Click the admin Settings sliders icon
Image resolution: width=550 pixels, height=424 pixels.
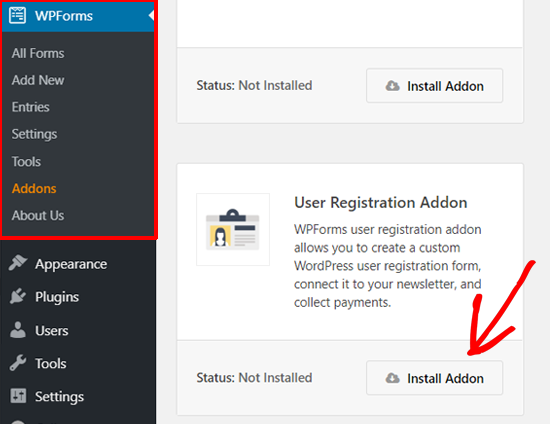[18, 396]
